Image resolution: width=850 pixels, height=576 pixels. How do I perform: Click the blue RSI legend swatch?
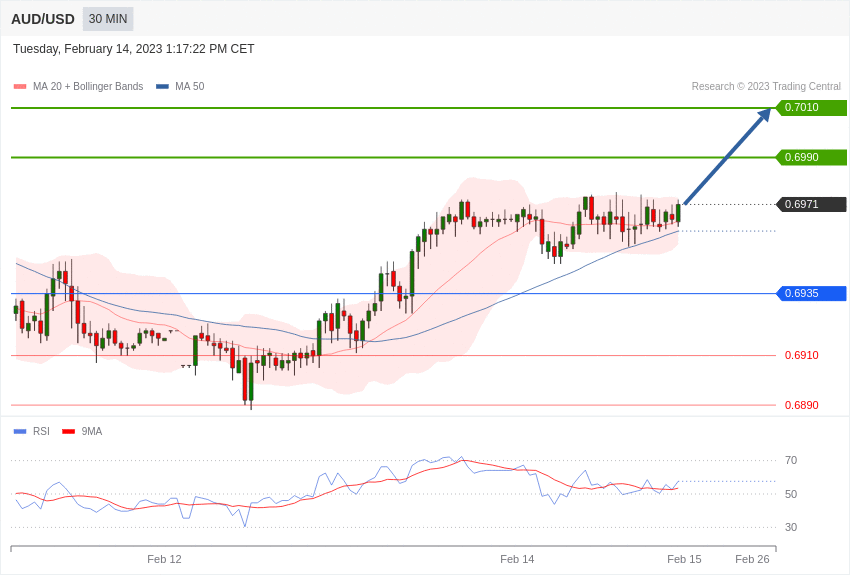click(20, 431)
